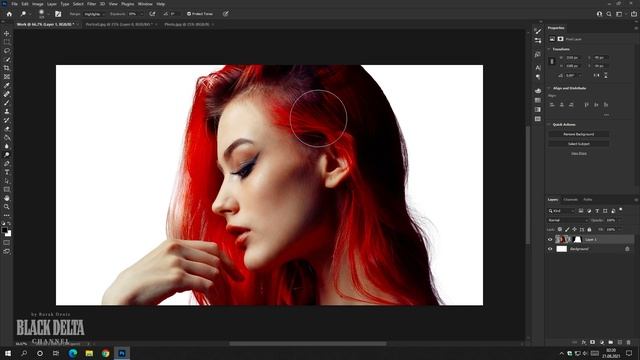Image resolution: width=640 pixels, height=360 pixels.
Task: Toggle lock image pixels brush icon
Action: (x=567, y=230)
